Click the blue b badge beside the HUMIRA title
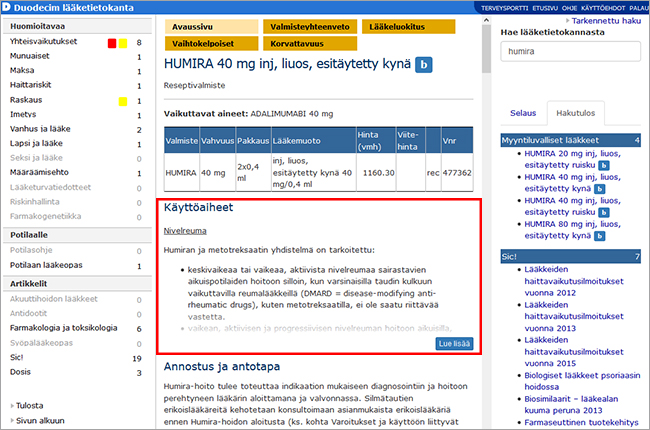The image size is (650, 430). click(424, 65)
